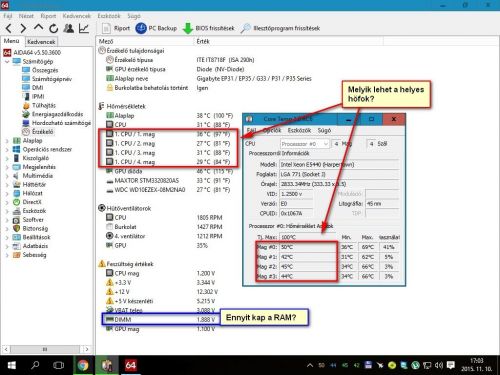Select the +12 V voltage row
The width and height of the screenshot is (500, 375).
(162, 292)
